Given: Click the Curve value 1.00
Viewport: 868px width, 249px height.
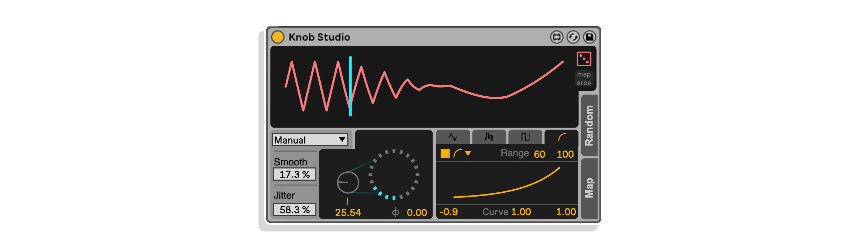Looking at the screenshot, I should coord(521,212).
